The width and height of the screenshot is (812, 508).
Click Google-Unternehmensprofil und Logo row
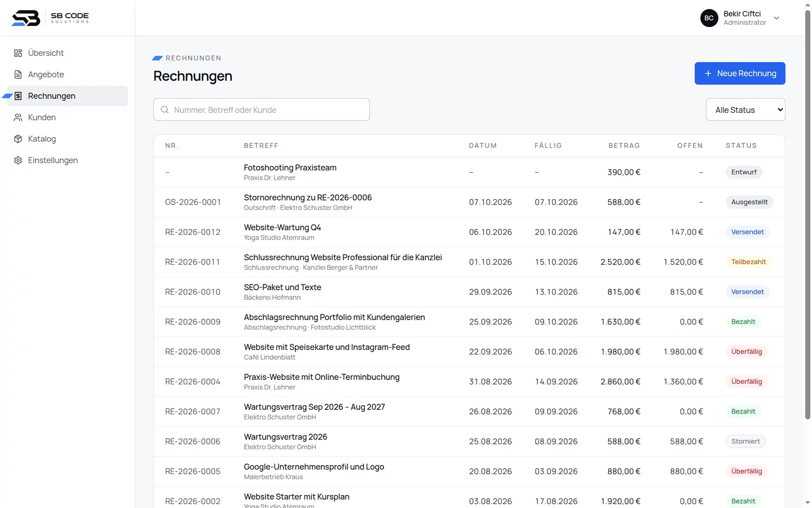469,471
